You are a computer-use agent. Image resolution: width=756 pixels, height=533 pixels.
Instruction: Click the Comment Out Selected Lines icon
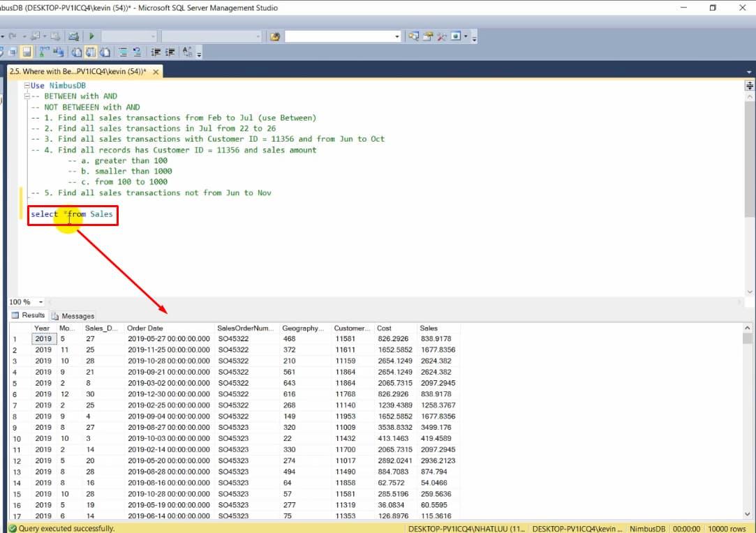(122, 51)
